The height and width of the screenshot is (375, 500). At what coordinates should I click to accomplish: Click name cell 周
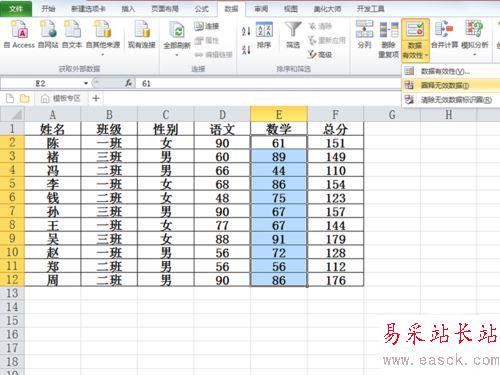click(x=53, y=280)
